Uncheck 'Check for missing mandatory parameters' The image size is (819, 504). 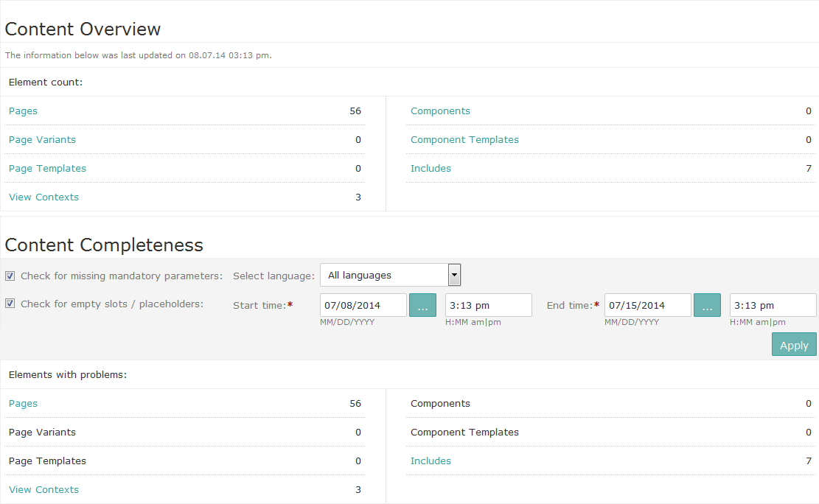tap(10, 276)
